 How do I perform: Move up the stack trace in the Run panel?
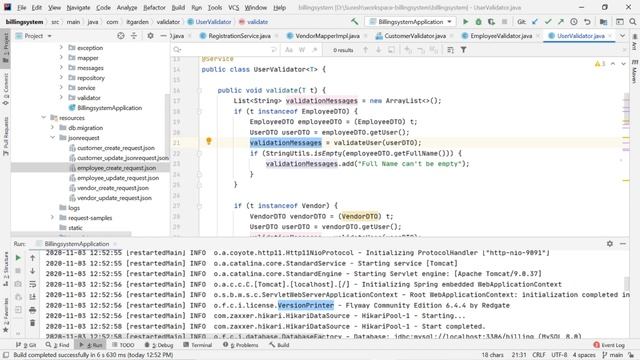pos(33,258)
